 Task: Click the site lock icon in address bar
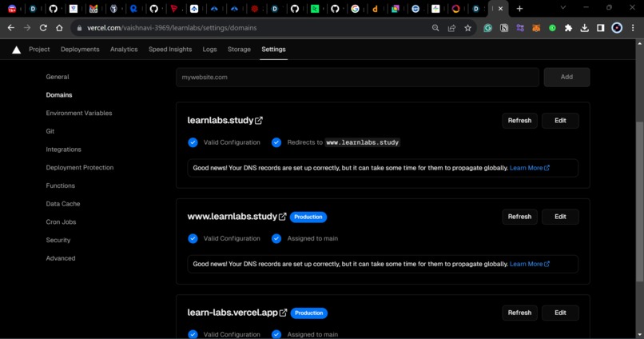click(x=80, y=28)
